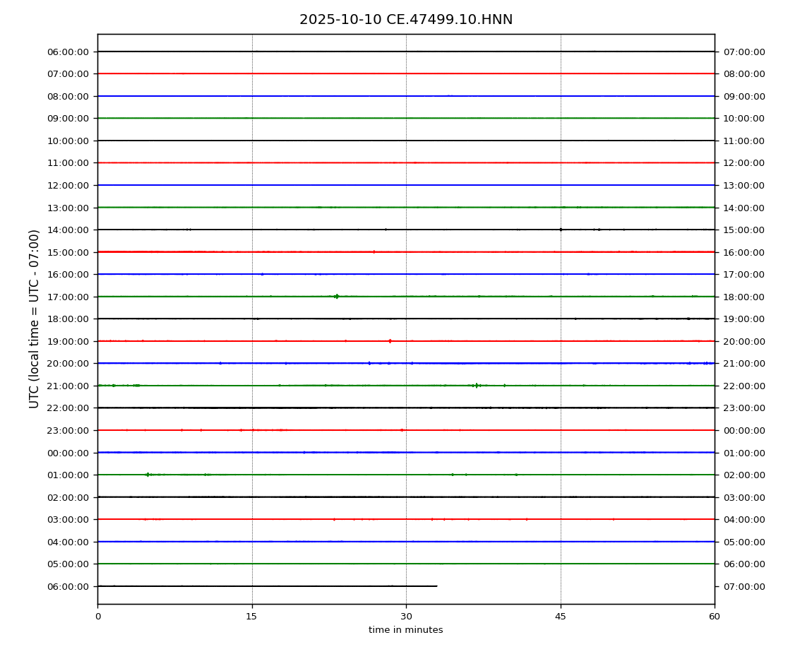Select the 45 minute x-axis tick label
Screen dimensions: 812x671
(561, 617)
